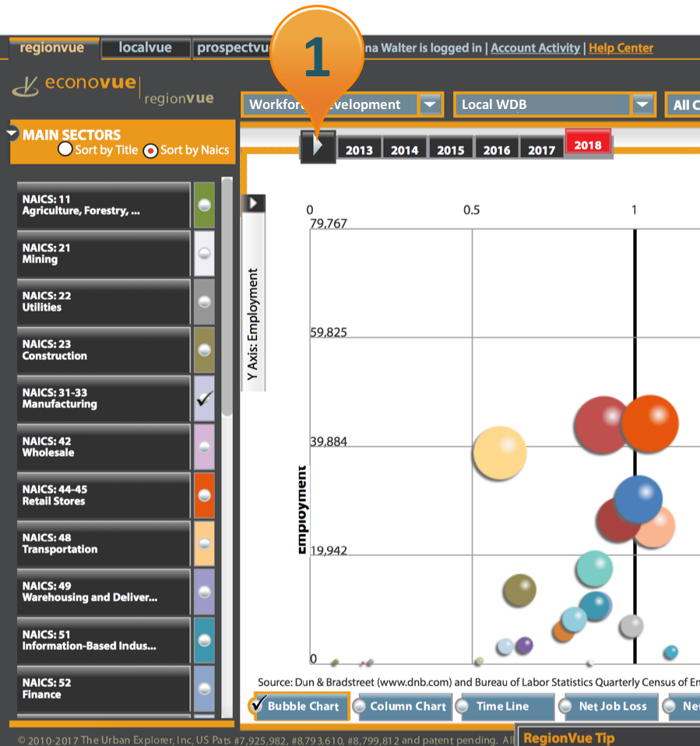Click the large orange bubble in the chart

pyautogui.click(x=651, y=423)
